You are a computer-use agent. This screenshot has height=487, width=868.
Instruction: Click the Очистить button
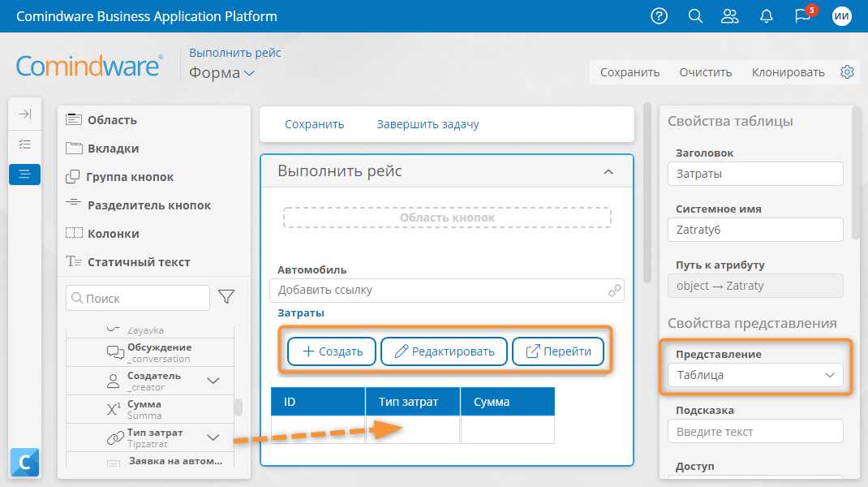[x=705, y=72]
